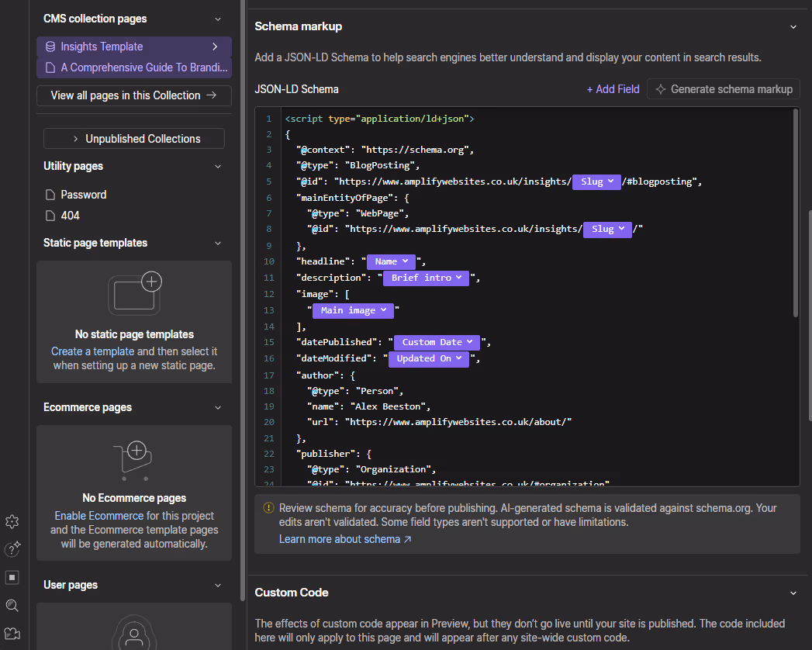Open the AI help icon in the sidebar

tap(12, 549)
